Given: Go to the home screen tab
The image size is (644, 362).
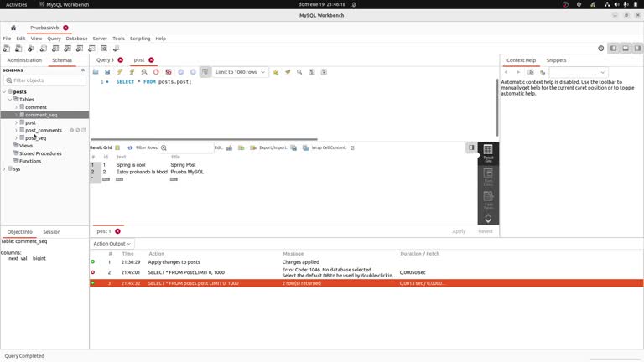Looking at the screenshot, I should pos(13,28).
